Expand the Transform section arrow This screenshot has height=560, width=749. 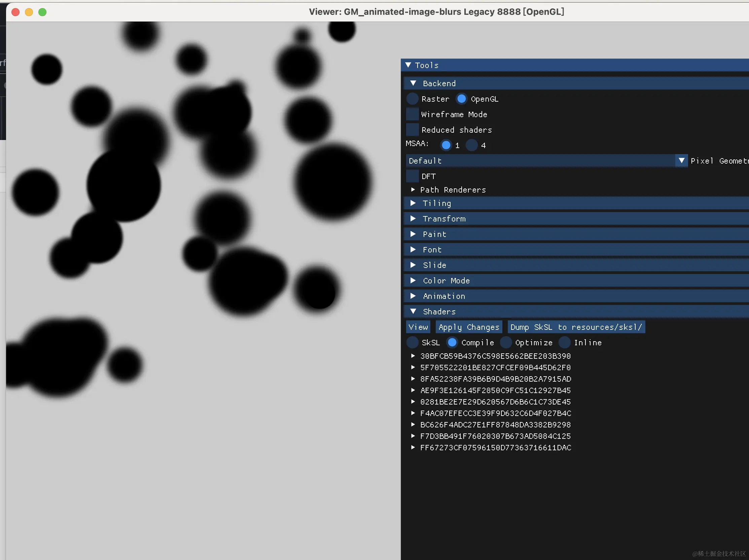click(x=413, y=219)
